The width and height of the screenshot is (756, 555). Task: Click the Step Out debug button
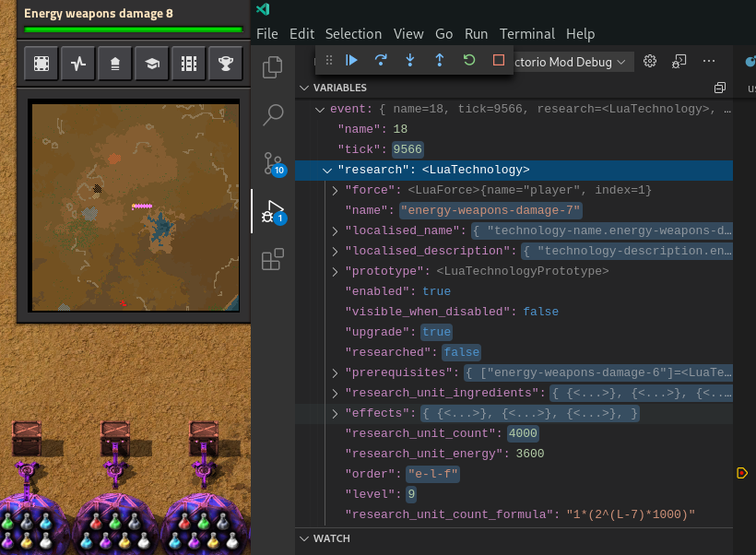(x=440, y=60)
